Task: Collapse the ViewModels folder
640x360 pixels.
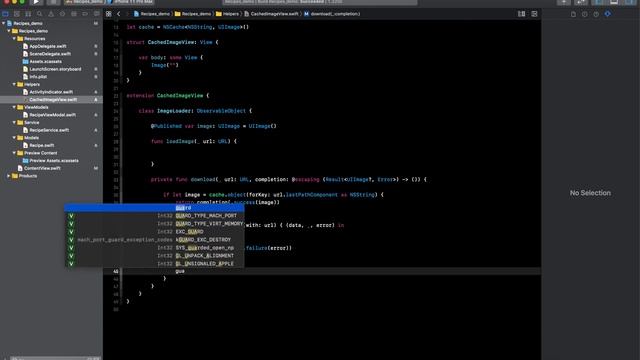Action: coord(14,107)
